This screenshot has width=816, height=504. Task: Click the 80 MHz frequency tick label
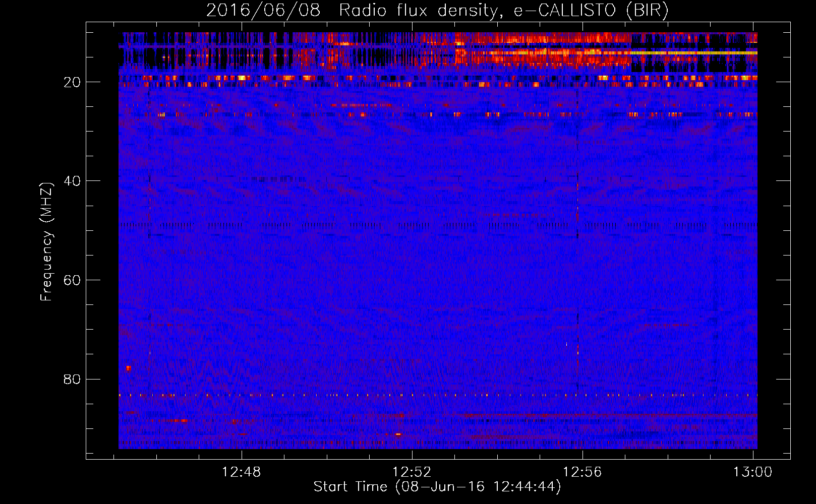(73, 379)
